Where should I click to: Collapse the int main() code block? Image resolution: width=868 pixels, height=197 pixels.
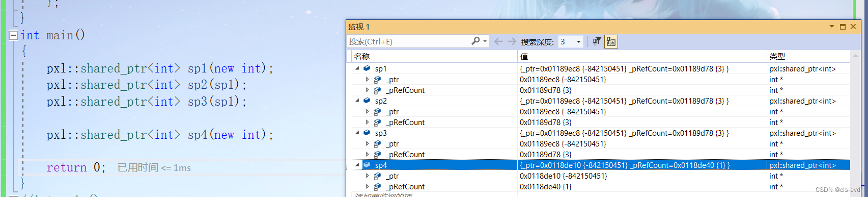pyautogui.click(x=13, y=35)
